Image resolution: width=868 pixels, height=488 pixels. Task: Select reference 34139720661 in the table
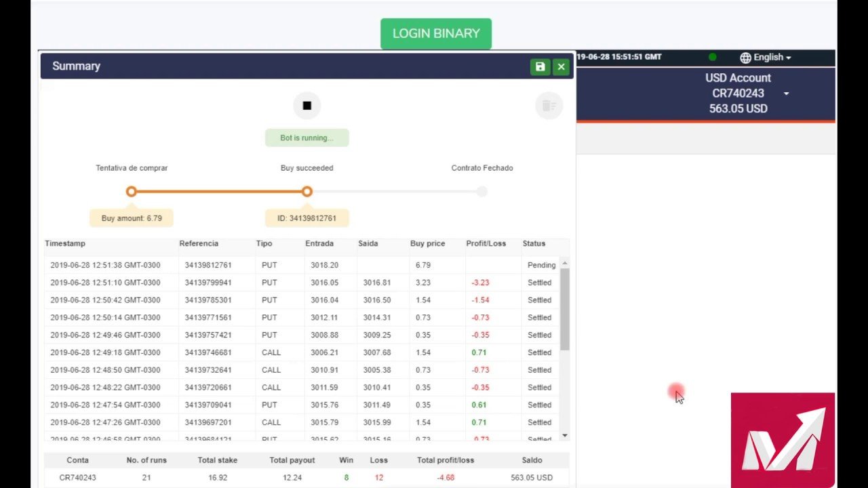coord(208,388)
